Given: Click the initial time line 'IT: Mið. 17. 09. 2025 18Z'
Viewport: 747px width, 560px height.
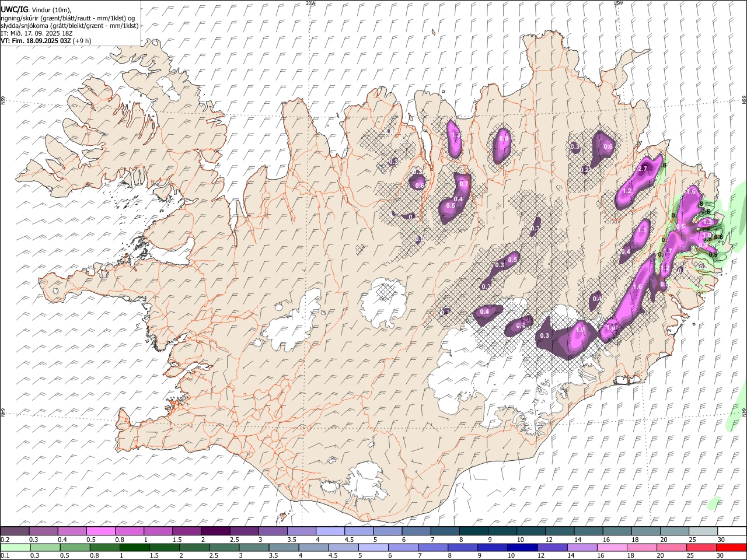Looking at the screenshot, I should click(x=37, y=33).
